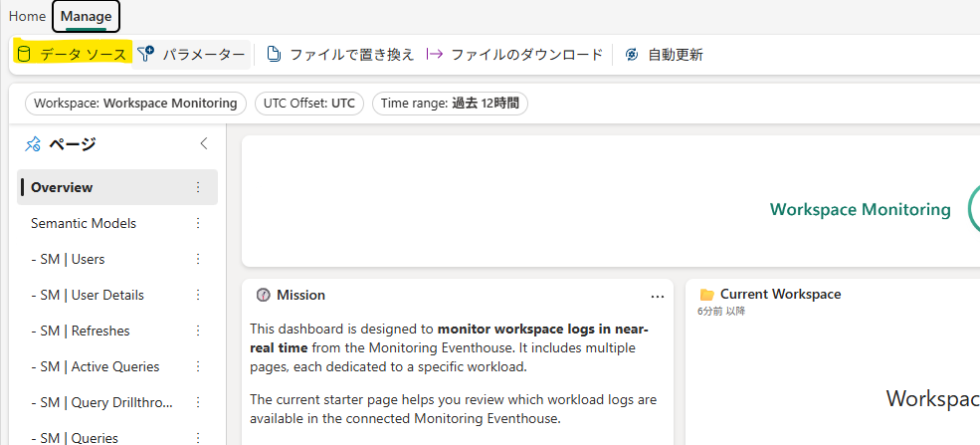Open the UTC Offset parameter pill
The width and height of the screenshot is (980, 445).
click(309, 104)
